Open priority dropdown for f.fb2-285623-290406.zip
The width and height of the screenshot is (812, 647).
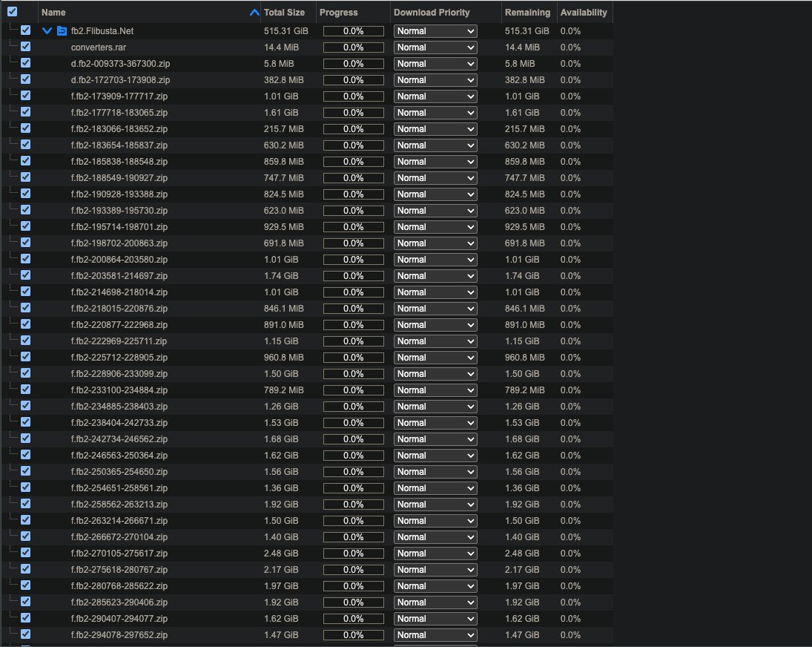(435, 602)
